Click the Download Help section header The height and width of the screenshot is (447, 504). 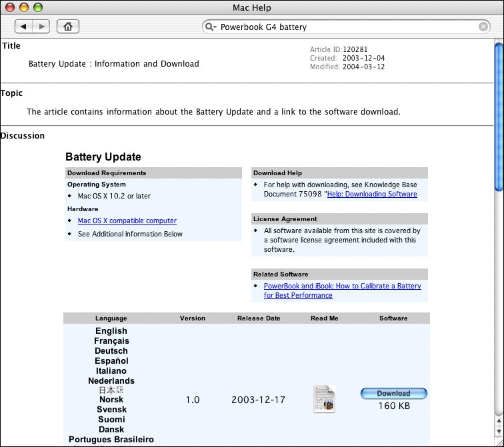coord(339,173)
